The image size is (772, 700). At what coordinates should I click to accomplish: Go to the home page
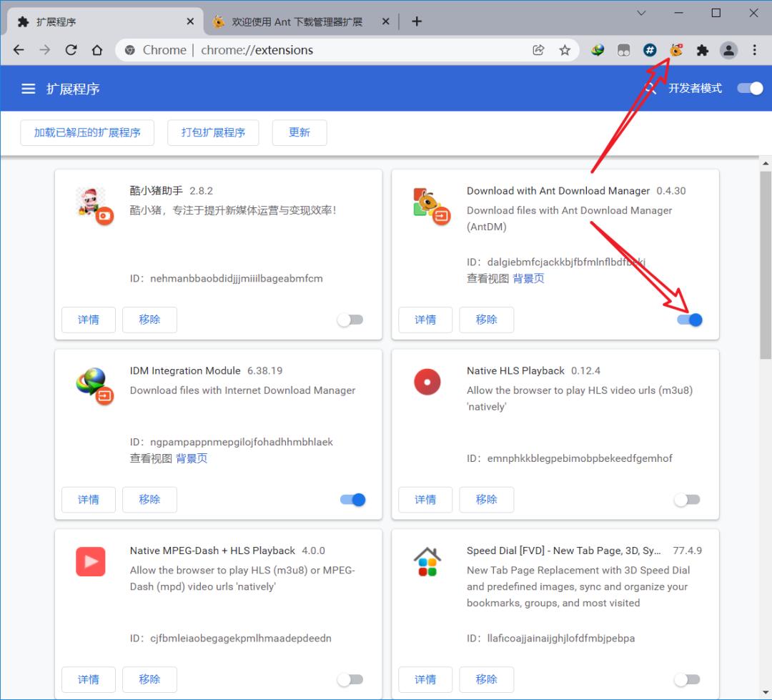[x=97, y=50]
